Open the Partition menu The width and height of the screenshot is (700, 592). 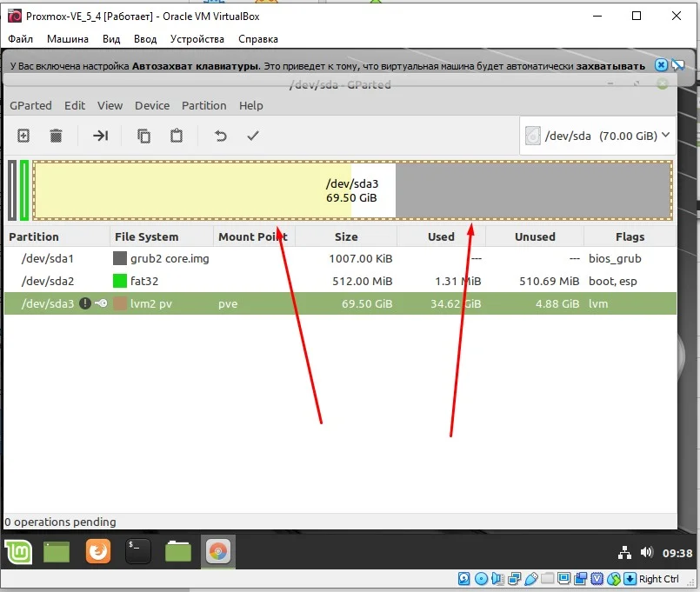pyautogui.click(x=204, y=106)
